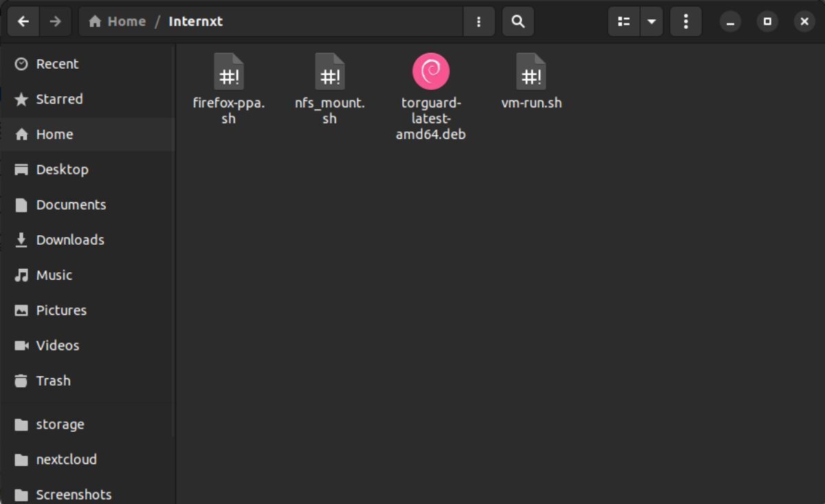Click the Music note icon

coord(21,275)
